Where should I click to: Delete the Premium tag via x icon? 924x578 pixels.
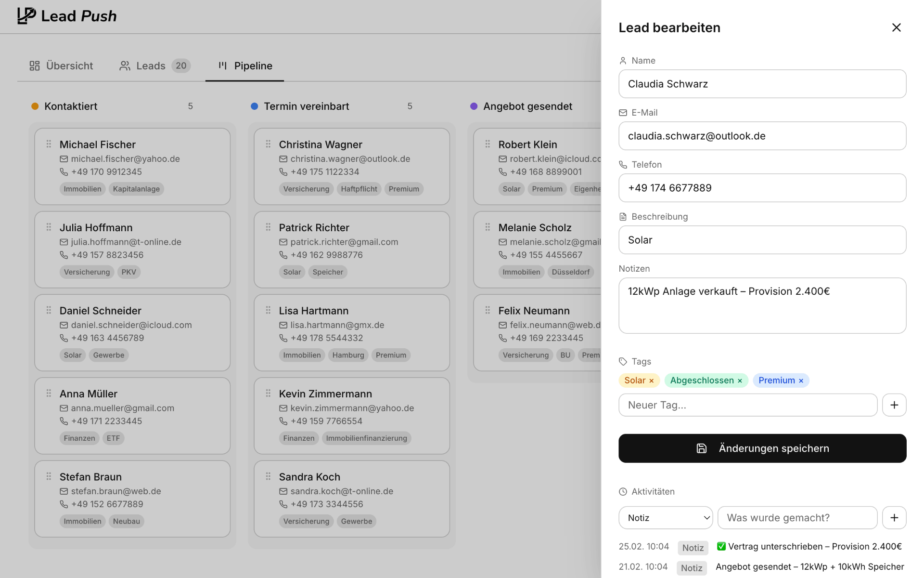(x=801, y=381)
